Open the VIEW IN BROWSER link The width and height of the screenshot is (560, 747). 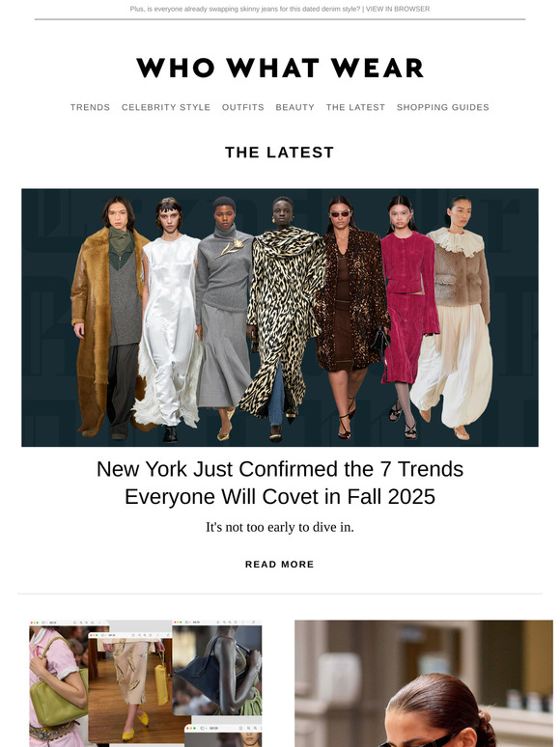398,9
